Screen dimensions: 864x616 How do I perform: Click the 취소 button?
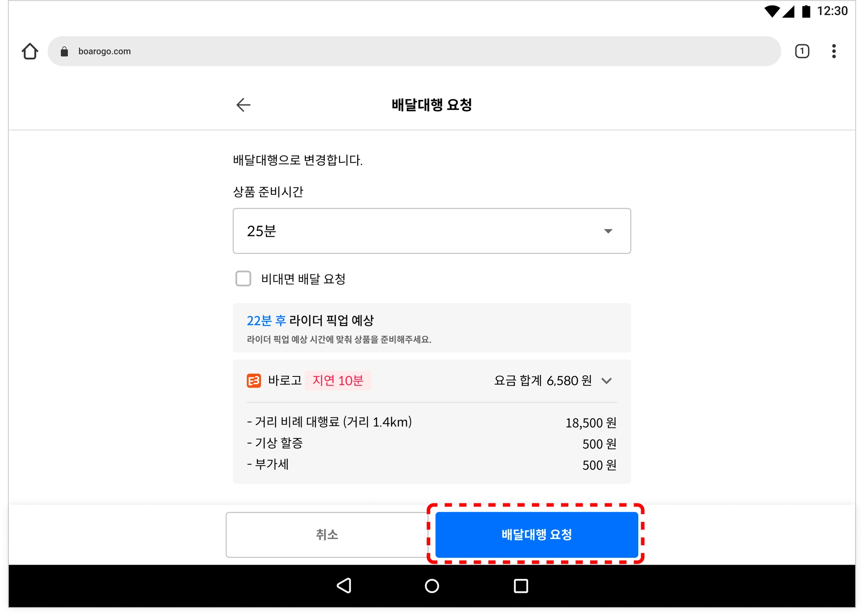pyautogui.click(x=327, y=535)
